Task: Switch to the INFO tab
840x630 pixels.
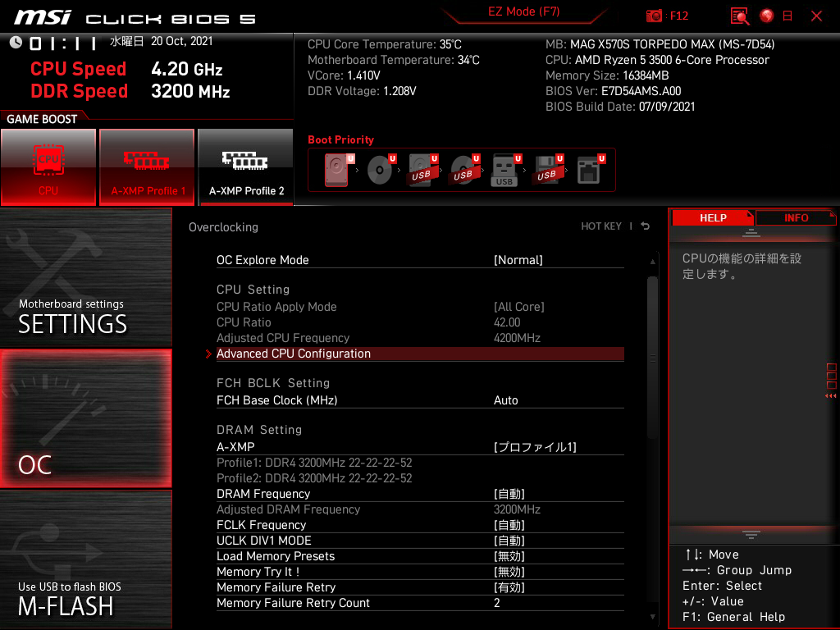Action: click(x=794, y=217)
